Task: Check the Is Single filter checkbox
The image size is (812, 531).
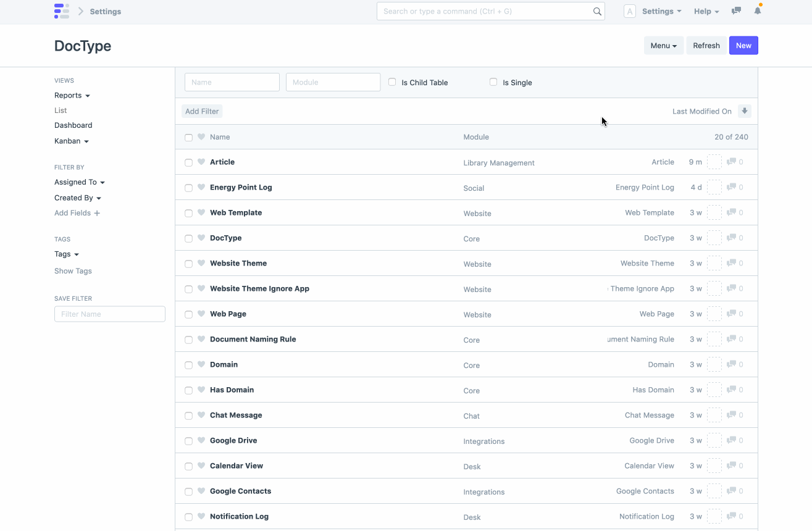Action: (493, 82)
